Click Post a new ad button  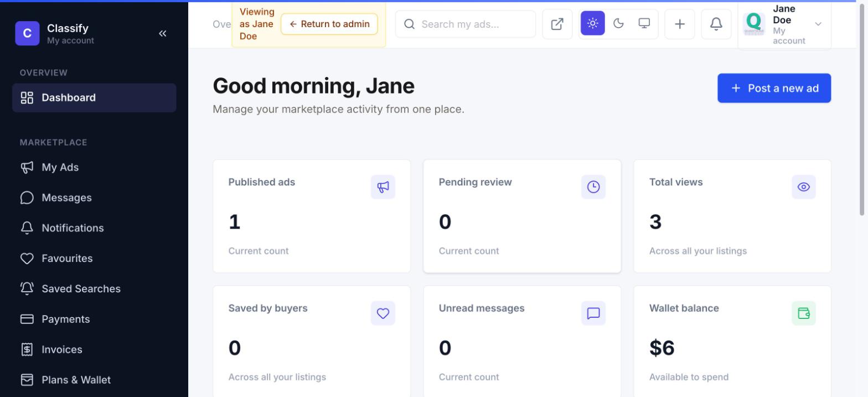(774, 88)
